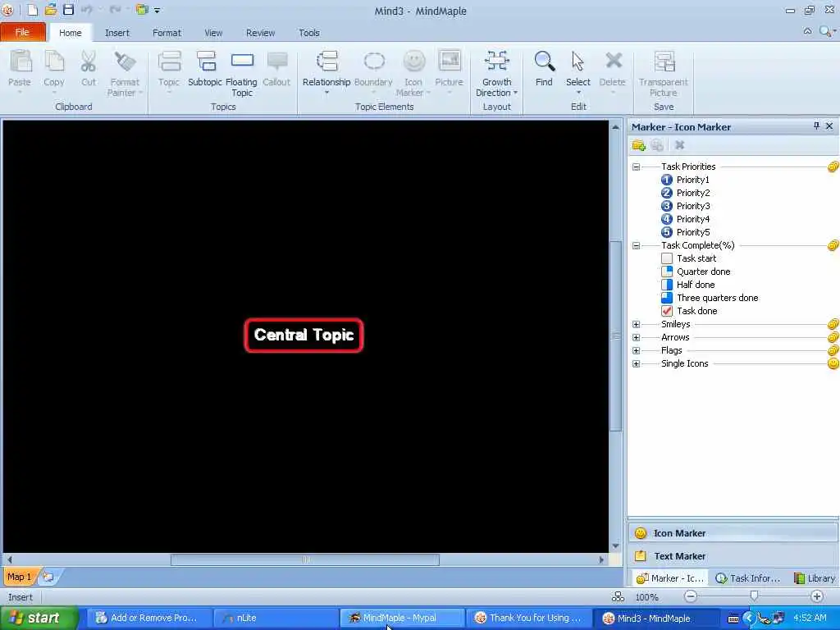Switch to the Format ribbon tab

(x=167, y=33)
